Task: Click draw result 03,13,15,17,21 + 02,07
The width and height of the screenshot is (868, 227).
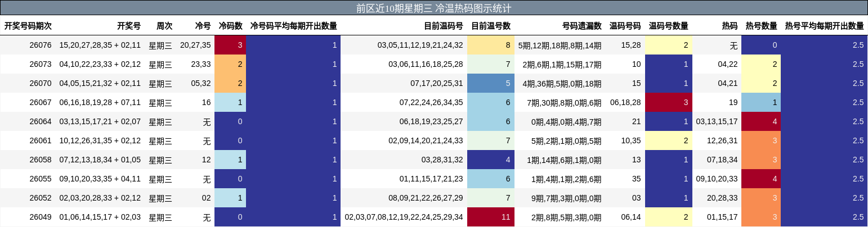Action: coord(100,121)
